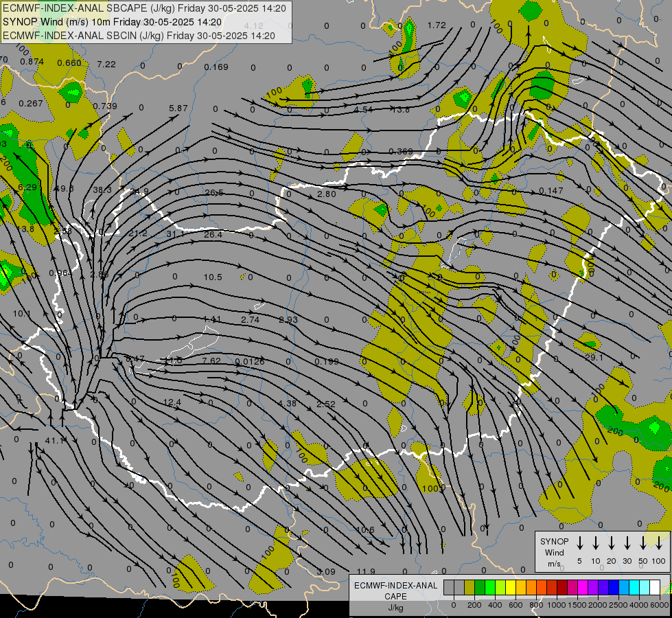Select the deep blue CAPE legend swatch

613,587
